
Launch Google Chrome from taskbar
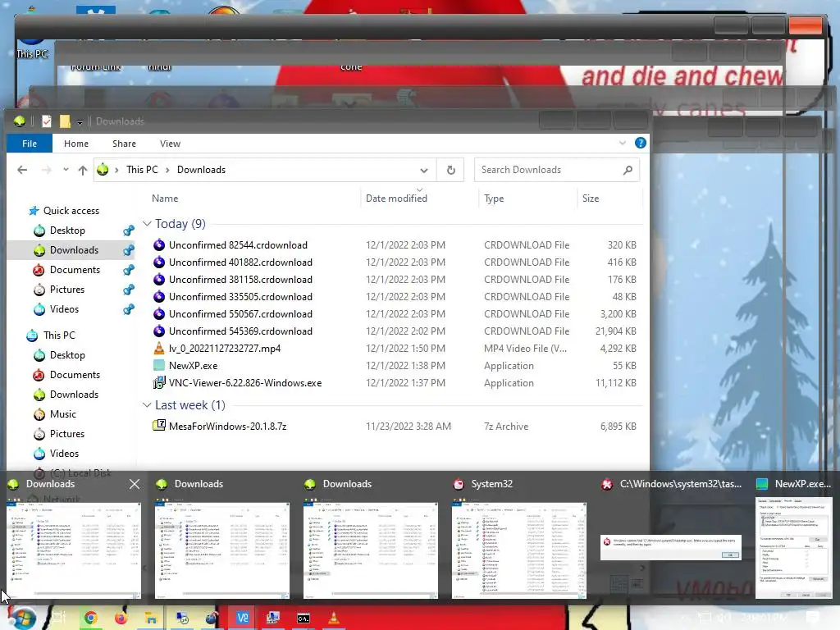click(x=90, y=619)
